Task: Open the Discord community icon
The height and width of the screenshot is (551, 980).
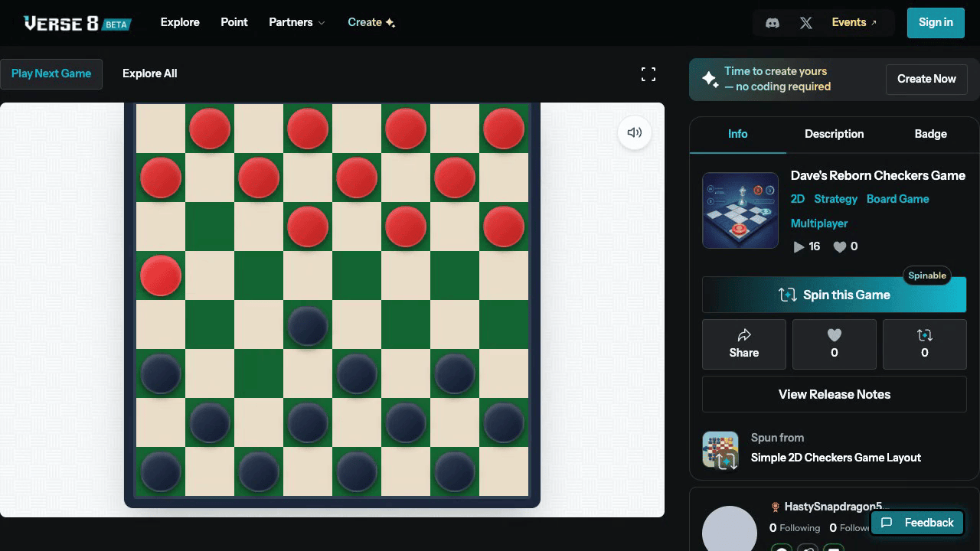Action: 773,22
